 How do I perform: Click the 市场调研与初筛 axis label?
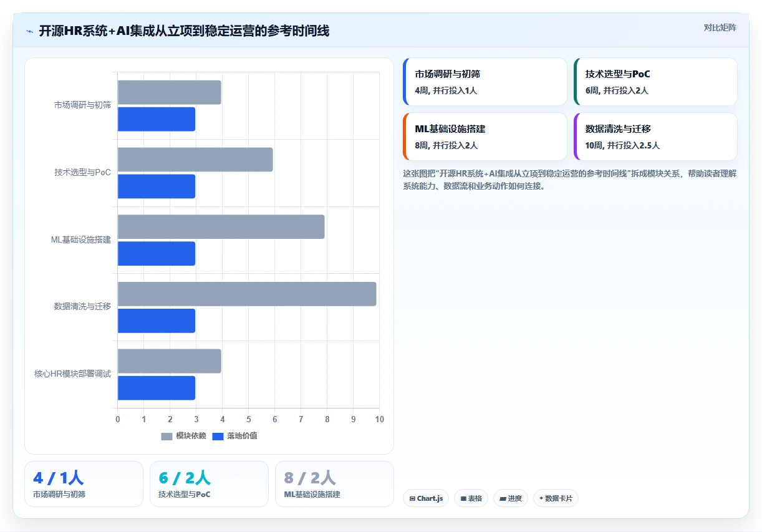tap(82, 105)
